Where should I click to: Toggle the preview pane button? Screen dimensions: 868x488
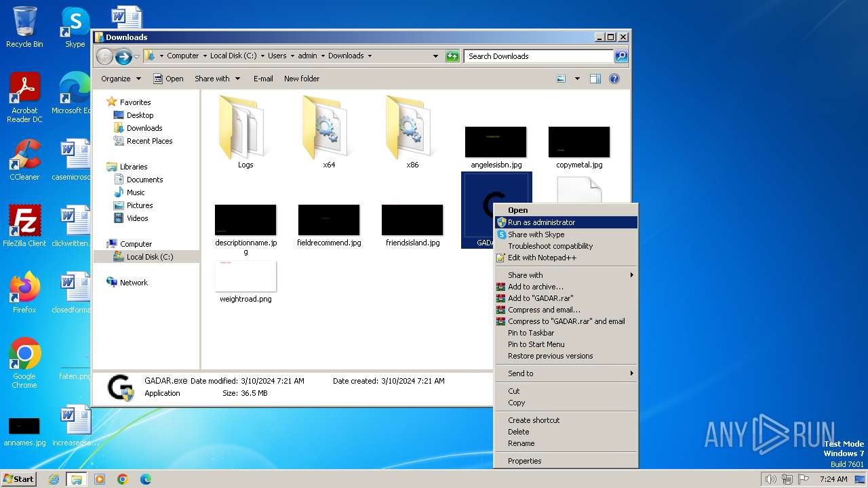[x=595, y=79]
